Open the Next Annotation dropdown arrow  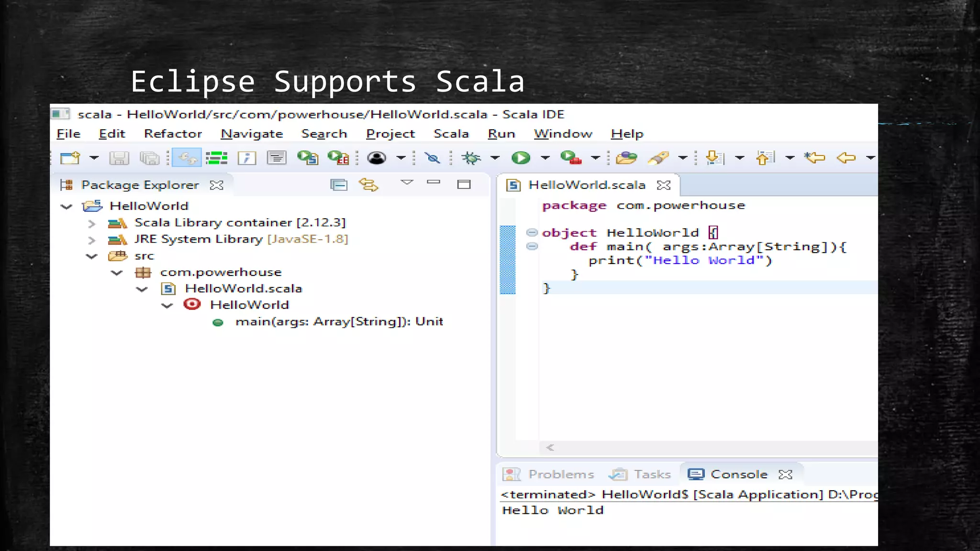[740, 157]
